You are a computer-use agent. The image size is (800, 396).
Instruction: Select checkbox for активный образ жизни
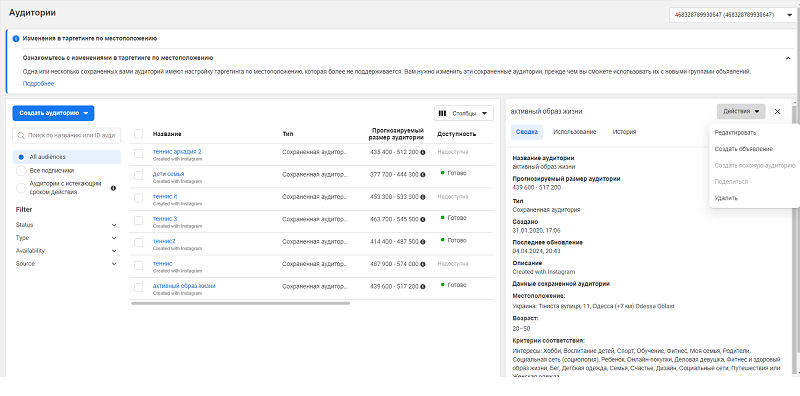click(x=138, y=288)
